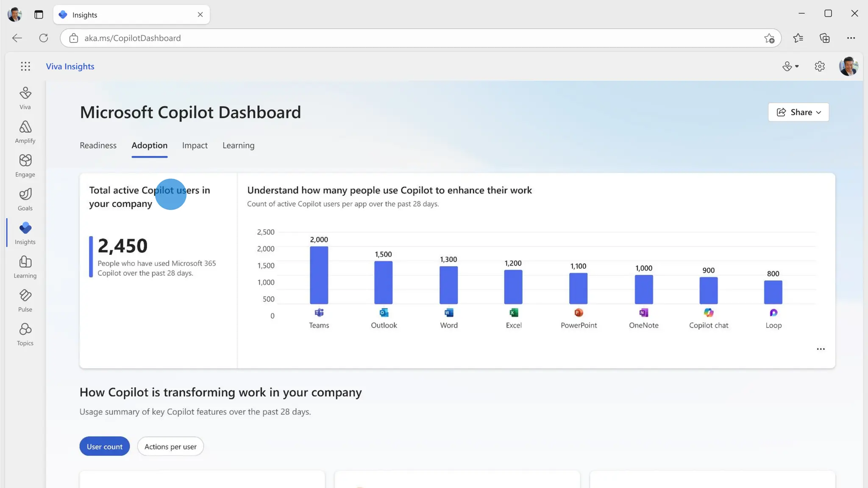The height and width of the screenshot is (488, 868).
Task: Switch to Actions per user view
Action: 170,446
